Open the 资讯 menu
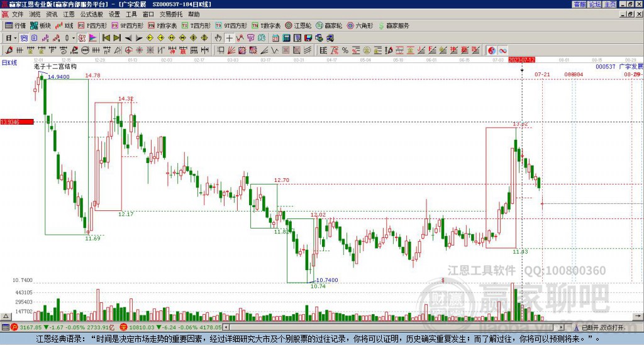The height and width of the screenshot is (345, 644). coord(52,14)
